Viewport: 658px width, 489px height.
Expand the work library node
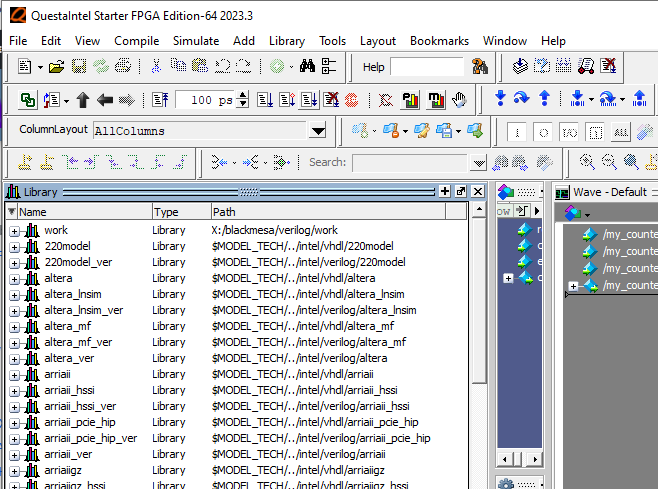click(14, 231)
